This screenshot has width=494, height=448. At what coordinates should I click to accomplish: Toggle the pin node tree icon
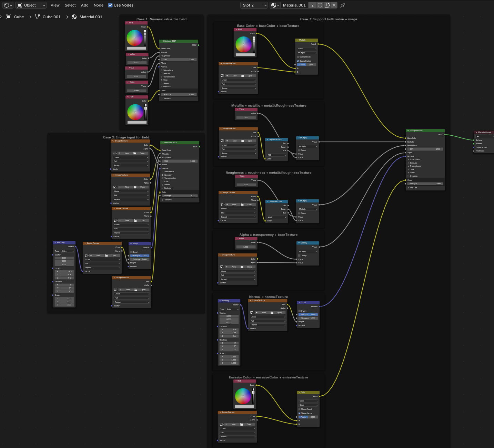[x=343, y=5]
